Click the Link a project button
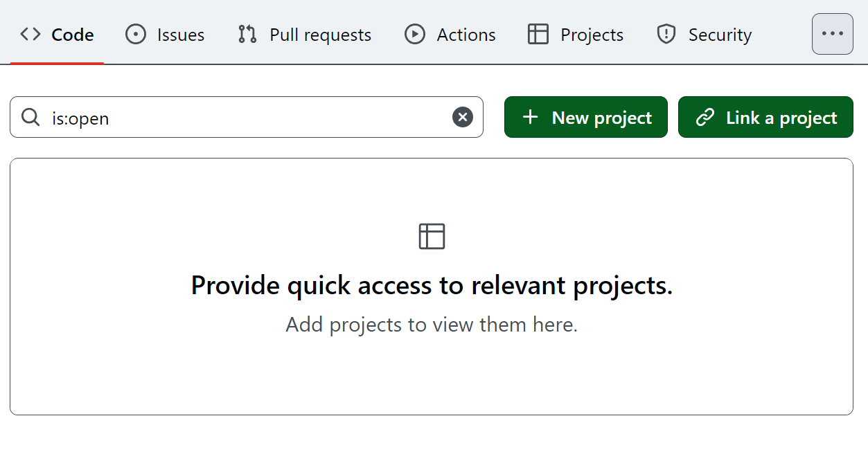This screenshot has width=868, height=452. tap(765, 117)
